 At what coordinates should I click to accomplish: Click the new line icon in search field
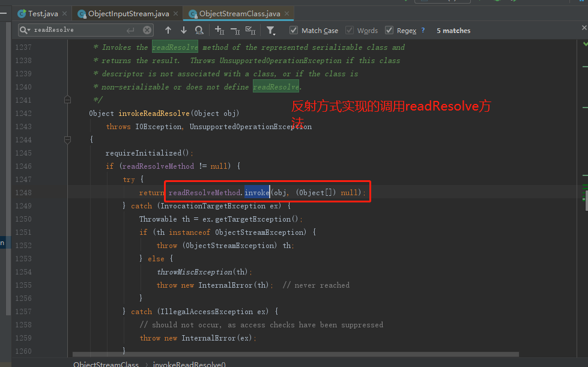pos(130,31)
